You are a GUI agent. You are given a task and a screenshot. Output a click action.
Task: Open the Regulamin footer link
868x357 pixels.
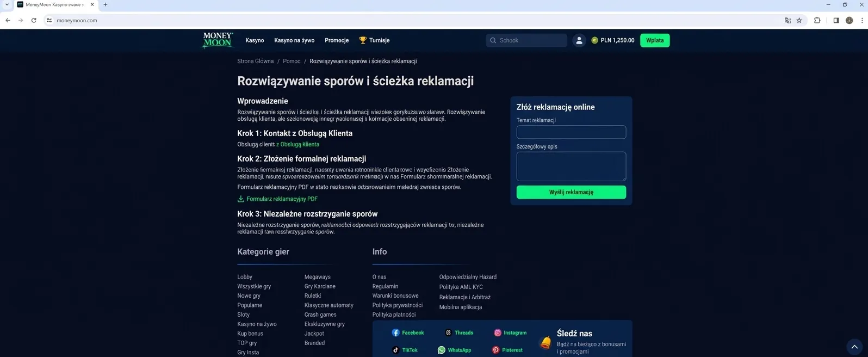click(x=385, y=286)
